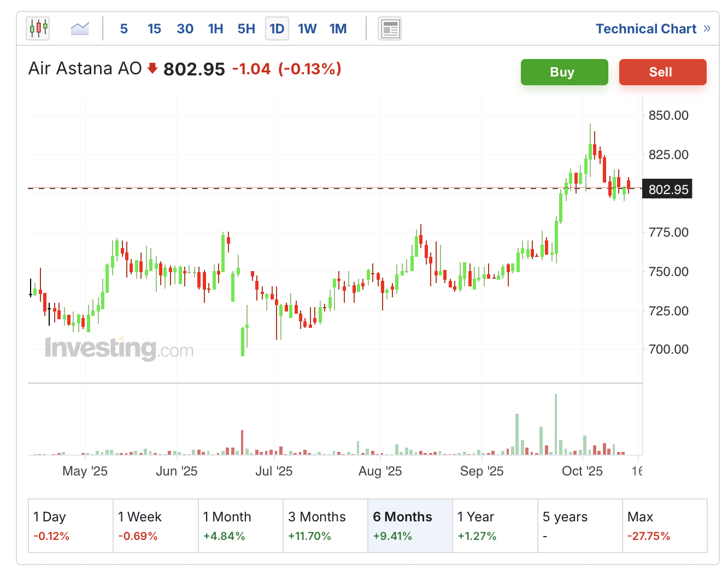Open the news layout icon in toolbar

[390, 29]
